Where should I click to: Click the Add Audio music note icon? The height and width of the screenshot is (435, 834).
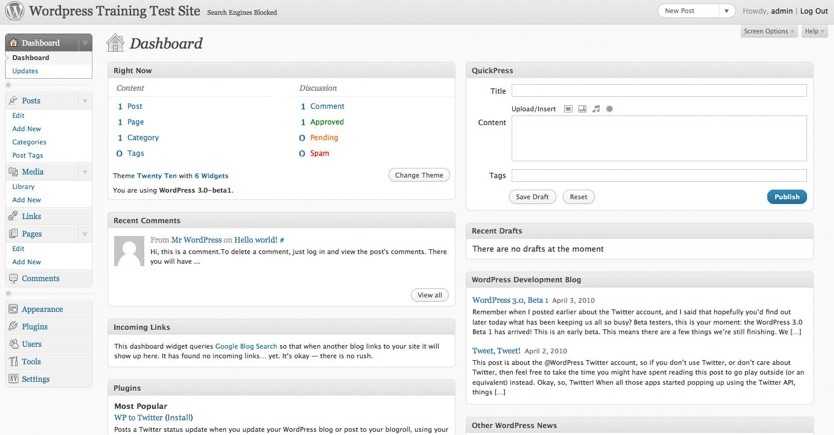[596, 108]
